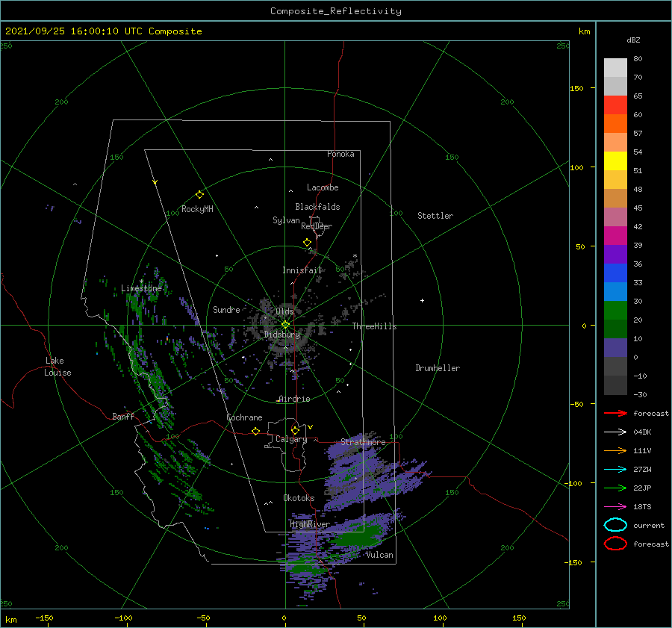Click the white plus marker east of ThreeHills
Image resolution: width=672 pixels, height=628 pixels.
click(422, 300)
